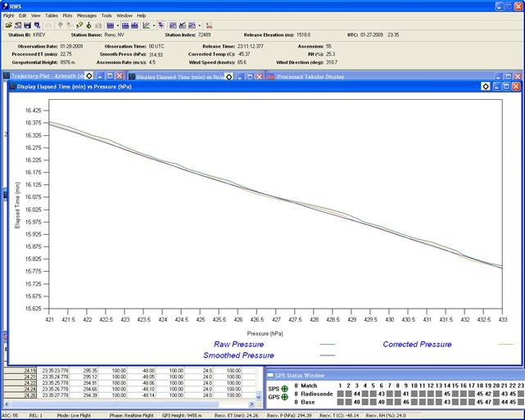Screen dimensions: 525x420
Task: Click the Smoothed Pressure legend line sample
Action: [x=328, y=355]
